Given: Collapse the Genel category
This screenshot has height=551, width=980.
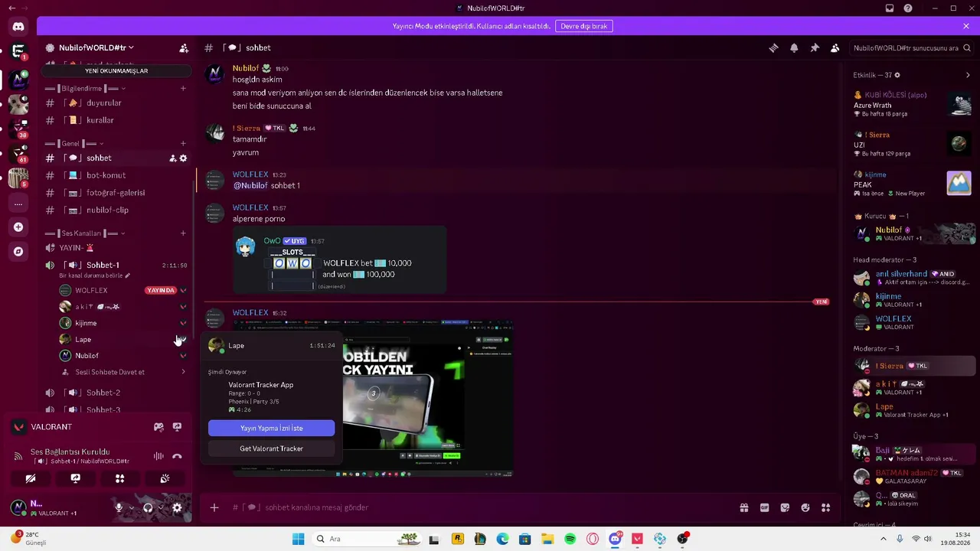Looking at the screenshot, I should point(74,143).
